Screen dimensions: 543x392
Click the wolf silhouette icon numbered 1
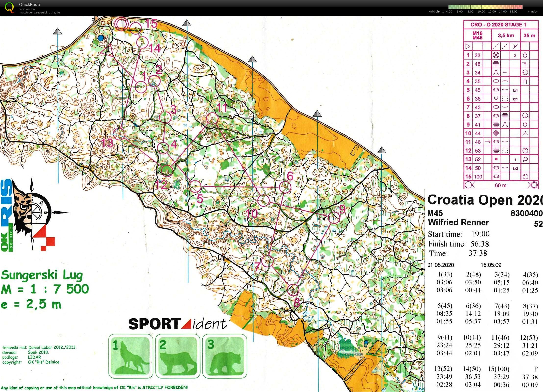(131, 356)
